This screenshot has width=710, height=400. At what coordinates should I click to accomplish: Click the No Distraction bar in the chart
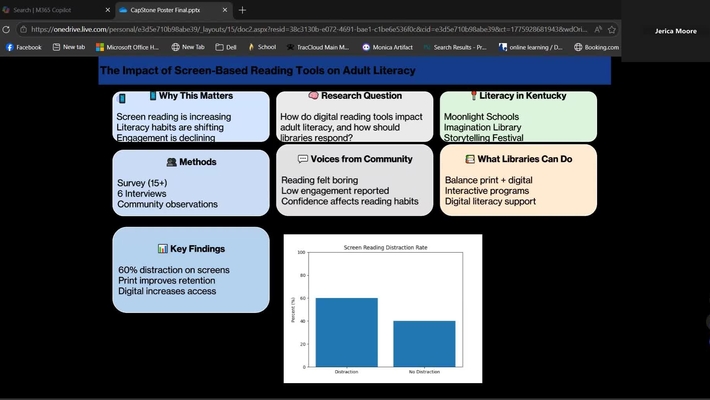[x=424, y=344]
